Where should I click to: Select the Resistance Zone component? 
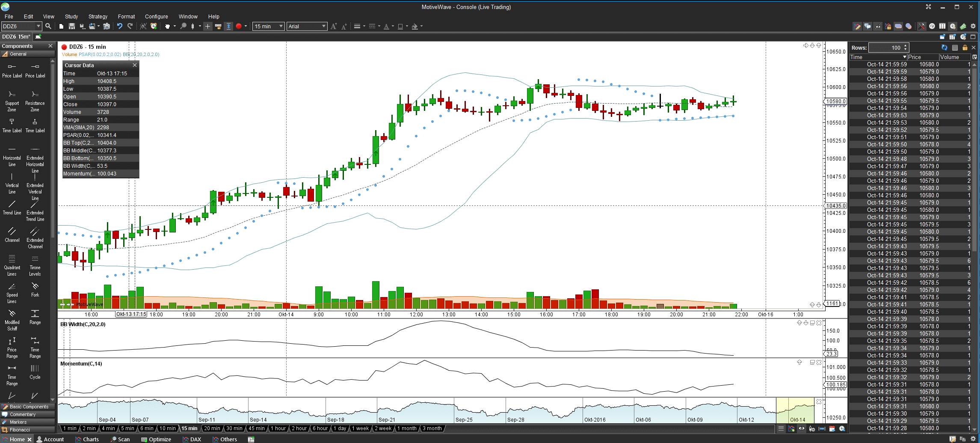(35, 101)
